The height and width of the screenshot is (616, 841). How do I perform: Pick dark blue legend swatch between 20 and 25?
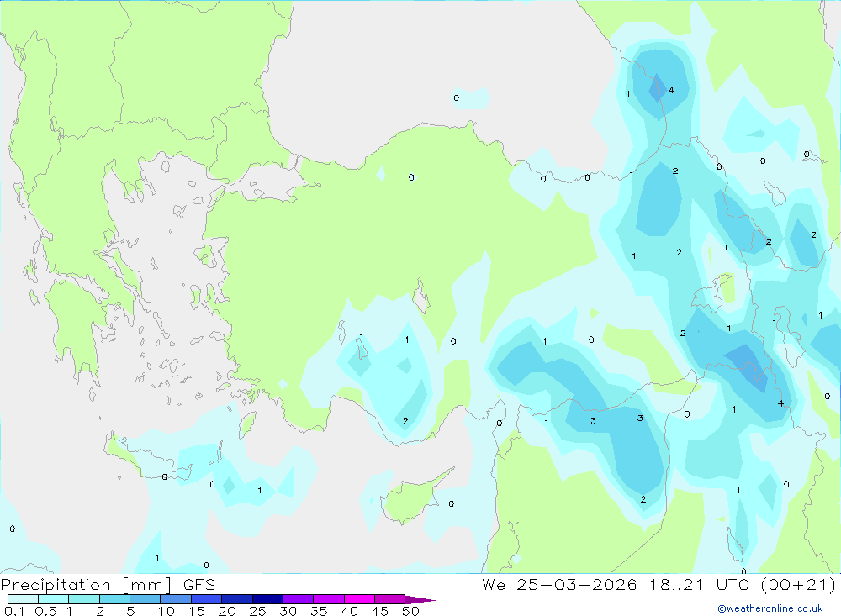pyautogui.click(x=236, y=599)
